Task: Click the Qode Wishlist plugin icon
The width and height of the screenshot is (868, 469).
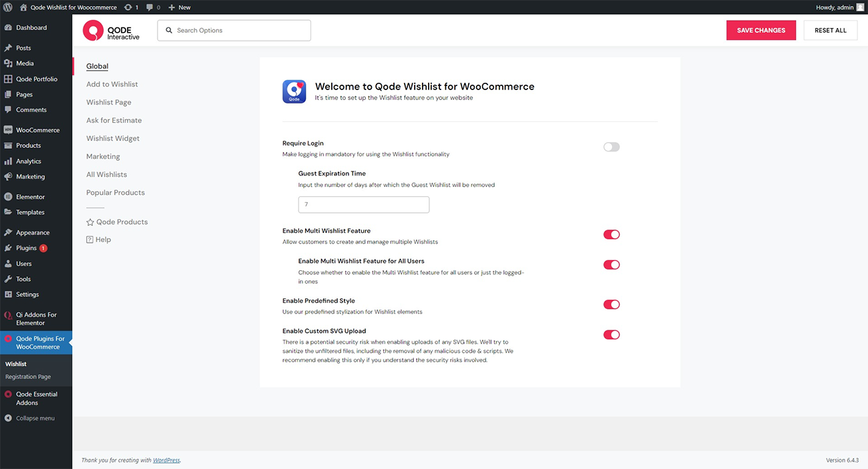Action: tap(294, 91)
